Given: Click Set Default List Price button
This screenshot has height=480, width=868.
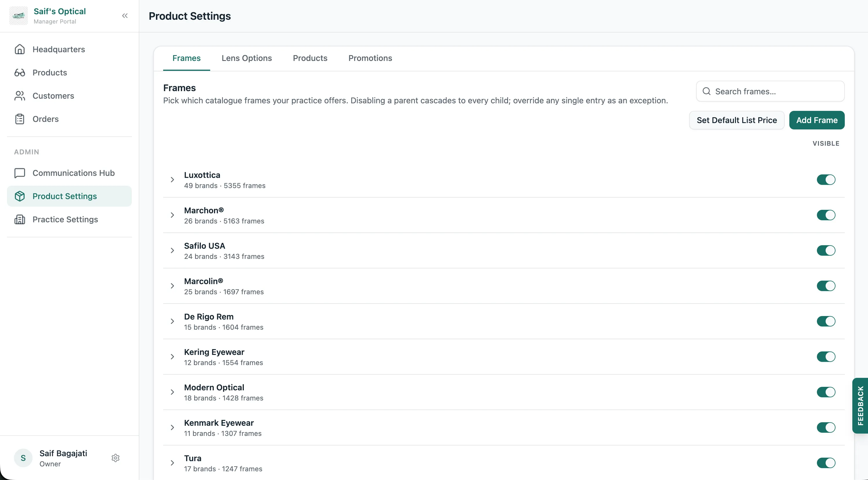Looking at the screenshot, I should (x=736, y=120).
